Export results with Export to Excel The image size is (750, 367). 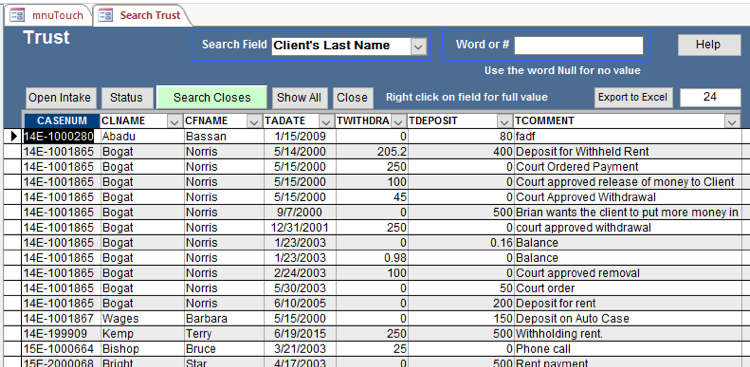633,97
